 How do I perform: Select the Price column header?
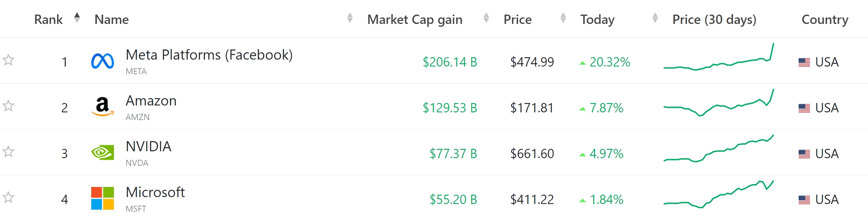[x=517, y=19]
